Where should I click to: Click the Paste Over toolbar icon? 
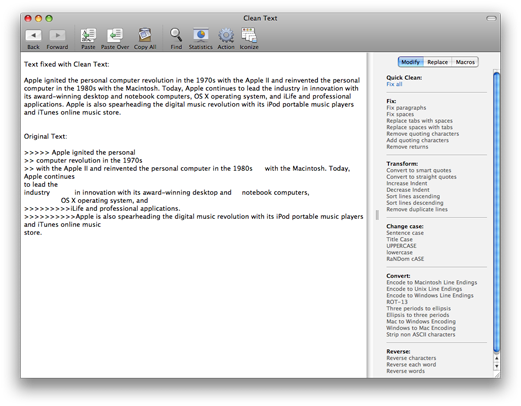[x=115, y=35]
